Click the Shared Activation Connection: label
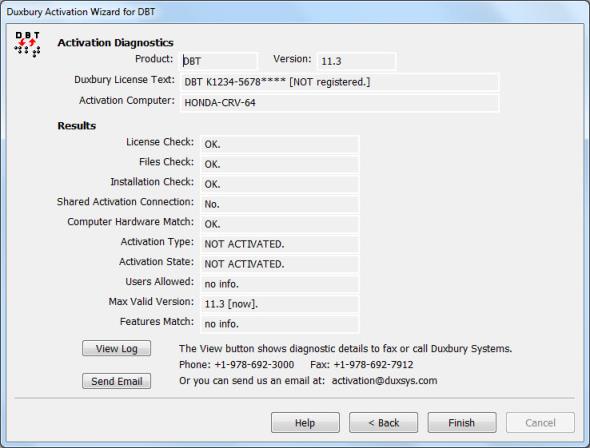 [125, 202]
